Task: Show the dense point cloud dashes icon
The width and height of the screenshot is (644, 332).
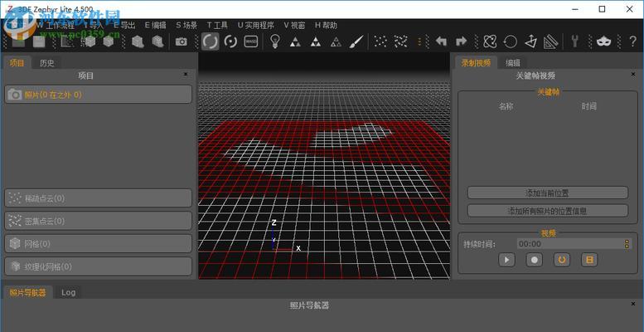Action: (401, 41)
